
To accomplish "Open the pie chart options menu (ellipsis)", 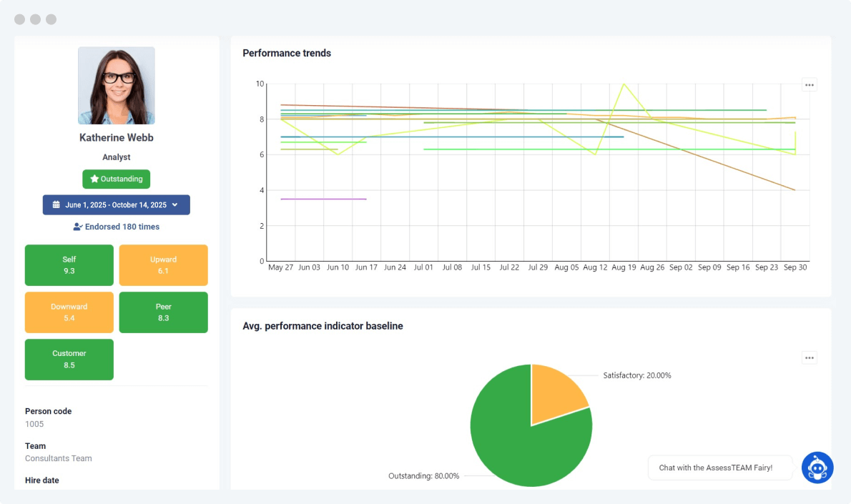I will tap(809, 357).
